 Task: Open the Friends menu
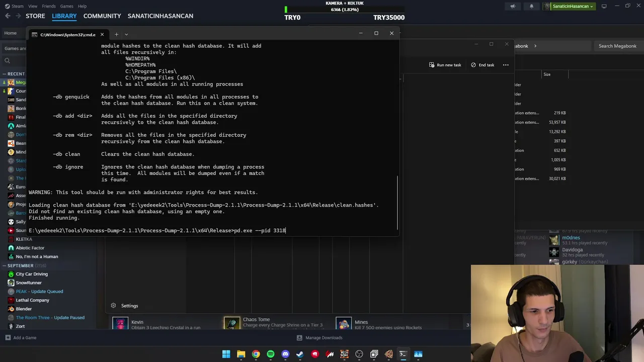[49, 6]
